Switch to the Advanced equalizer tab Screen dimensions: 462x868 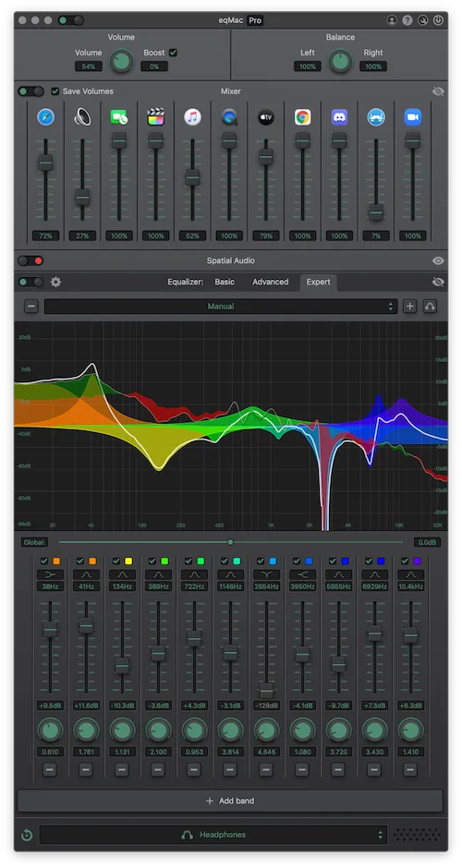pyautogui.click(x=271, y=282)
